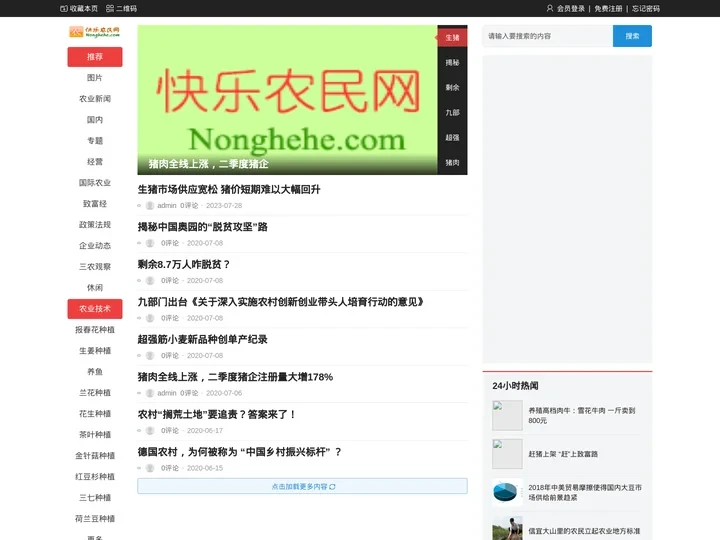Click the 快乐农民网 banner slide image
This screenshot has height=540, width=720.
coord(287,100)
